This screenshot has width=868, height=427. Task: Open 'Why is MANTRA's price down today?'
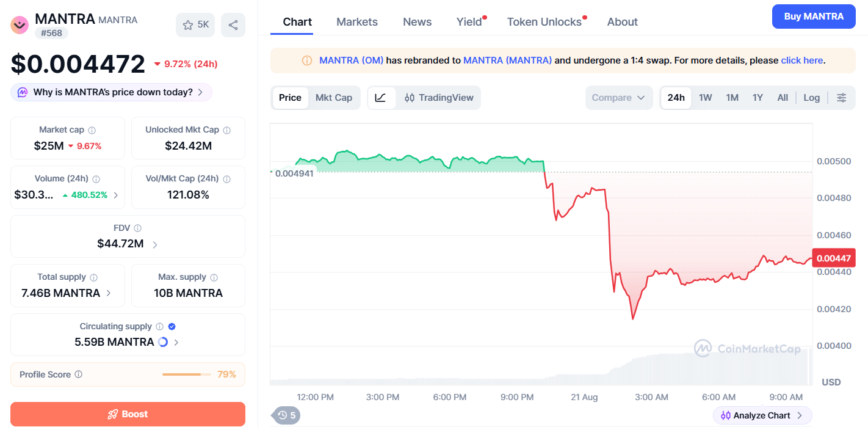click(112, 92)
